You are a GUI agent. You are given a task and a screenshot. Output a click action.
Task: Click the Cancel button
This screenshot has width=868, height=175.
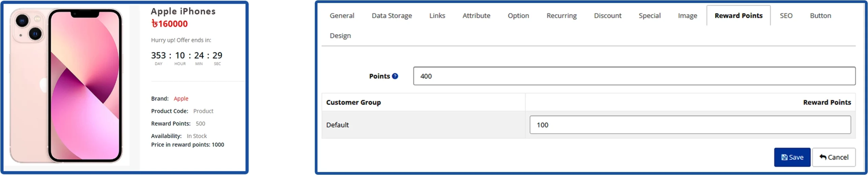(833, 157)
